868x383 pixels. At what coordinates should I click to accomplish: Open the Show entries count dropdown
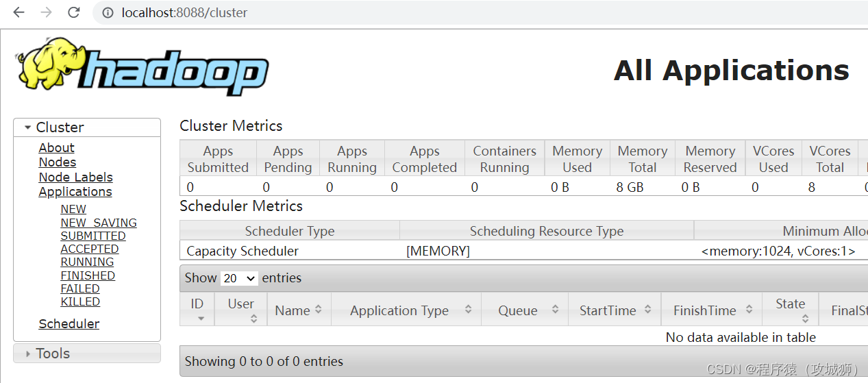coord(239,278)
